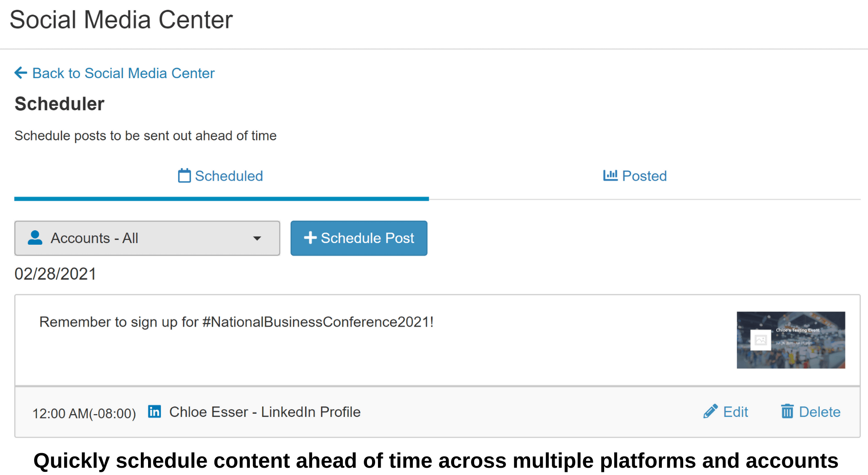Switch to the Scheduled tab

click(x=221, y=176)
